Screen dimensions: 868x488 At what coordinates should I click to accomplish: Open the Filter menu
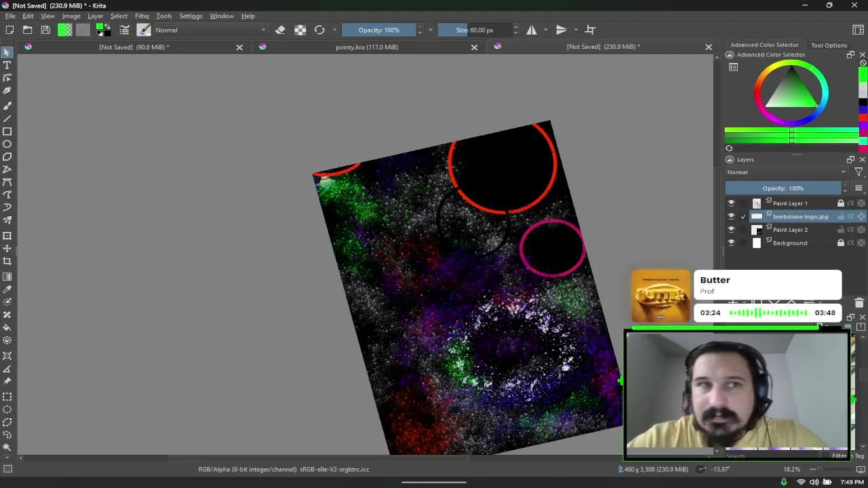142,16
